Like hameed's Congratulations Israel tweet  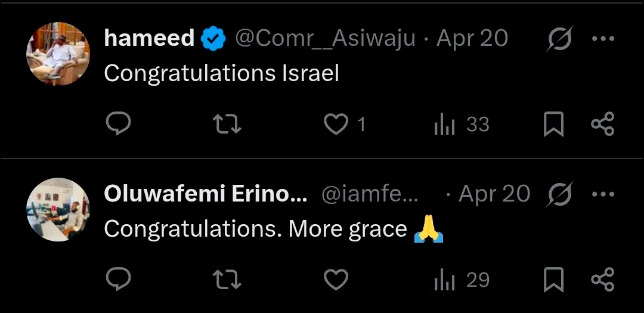336,124
